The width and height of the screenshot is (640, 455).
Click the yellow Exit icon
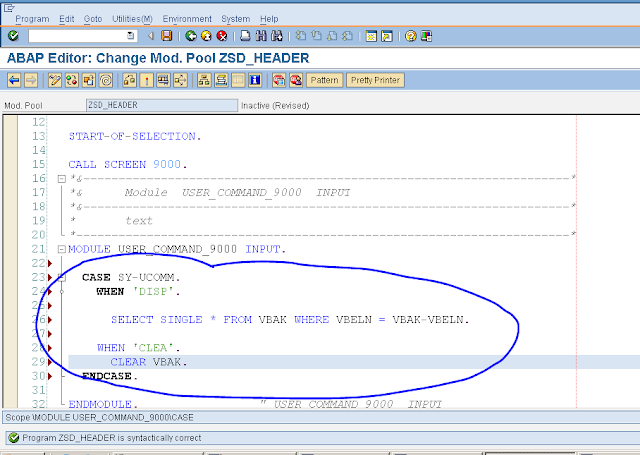[206, 36]
